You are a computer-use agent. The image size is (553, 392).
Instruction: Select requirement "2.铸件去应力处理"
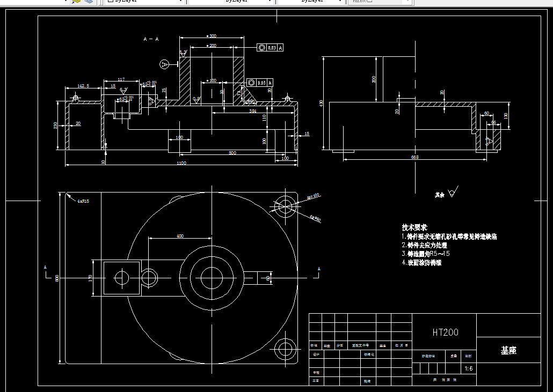(425, 245)
